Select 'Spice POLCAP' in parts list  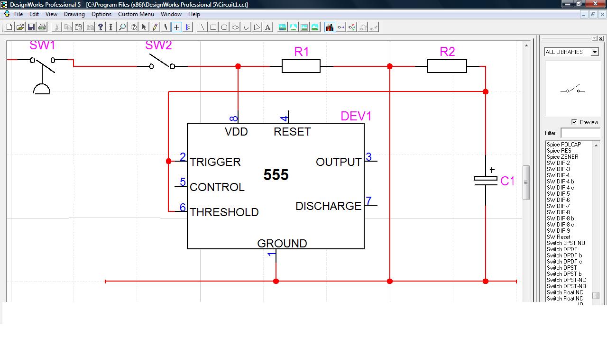[564, 145]
